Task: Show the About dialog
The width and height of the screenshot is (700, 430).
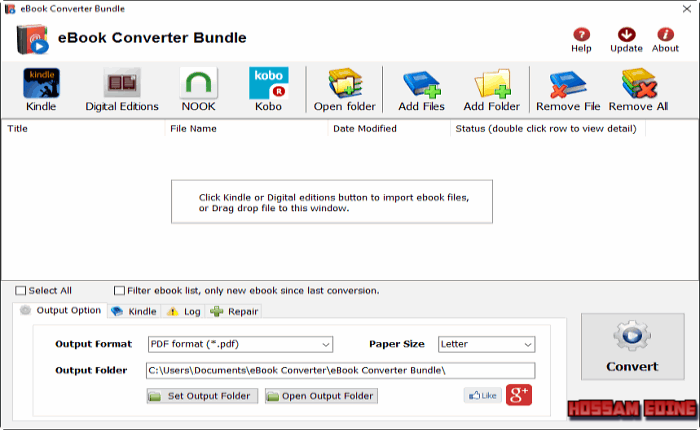Action: 665,40
